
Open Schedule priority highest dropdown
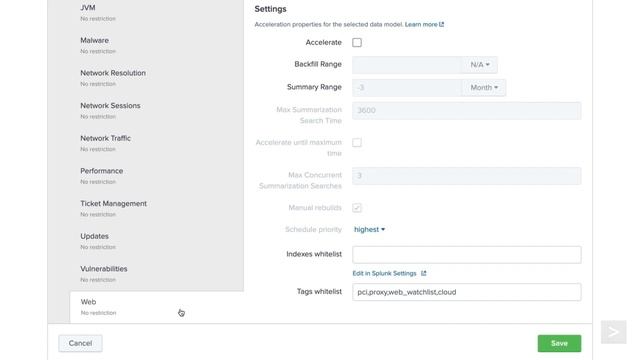click(369, 229)
